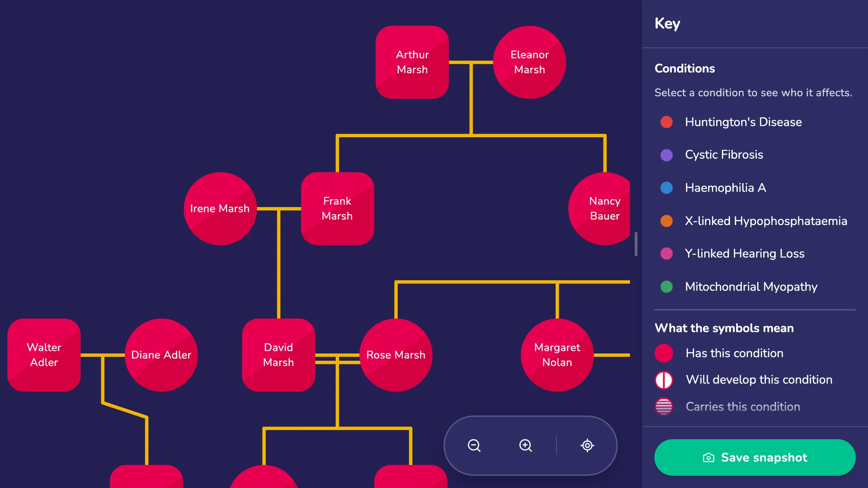Click the 'Has this condition' legend symbol
The image size is (868, 488).
point(664,353)
